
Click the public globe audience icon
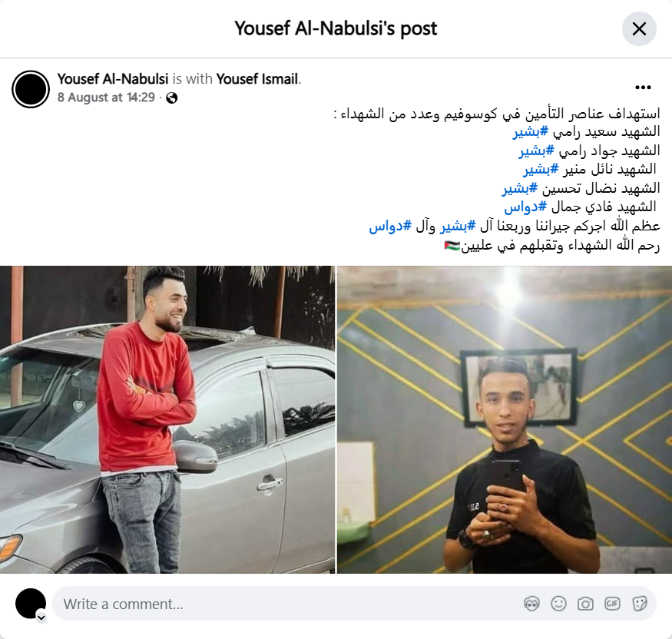(172, 98)
